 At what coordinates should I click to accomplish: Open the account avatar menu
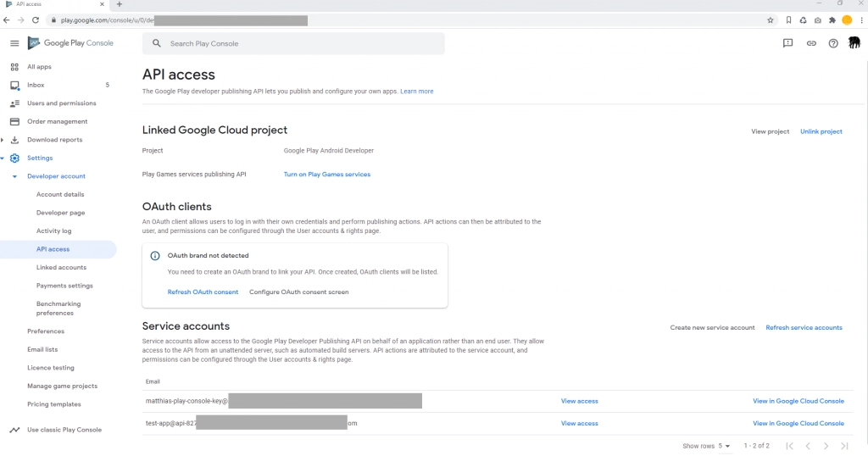pos(854,42)
